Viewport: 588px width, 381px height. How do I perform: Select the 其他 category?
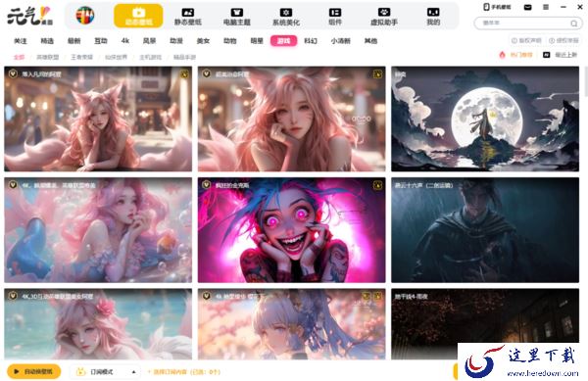click(x=370, y=41)
